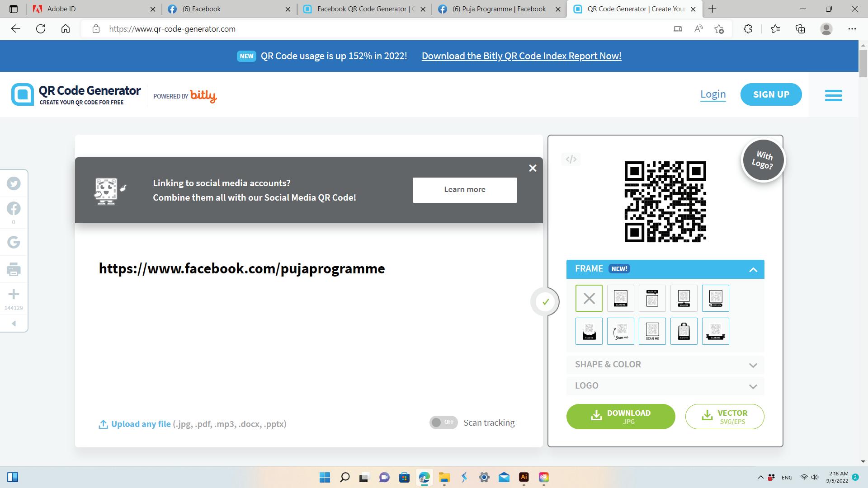Screen dimensions: 868x488
Task: Click the embed code icon beside QR code
Action: [571, 159]
